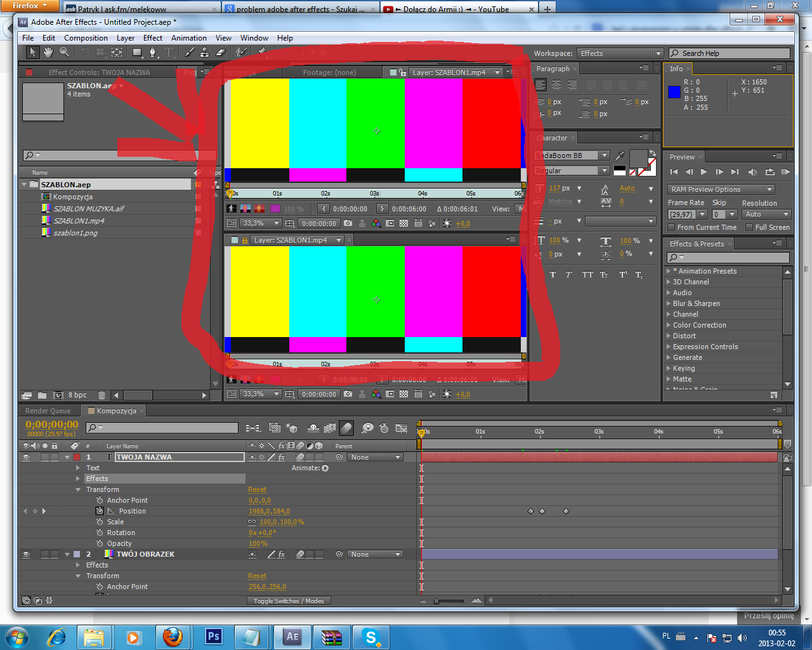Select the Clone Stamp tool
Screen dimensions: 812x650
pyautogui.click(x=204, y=52)
